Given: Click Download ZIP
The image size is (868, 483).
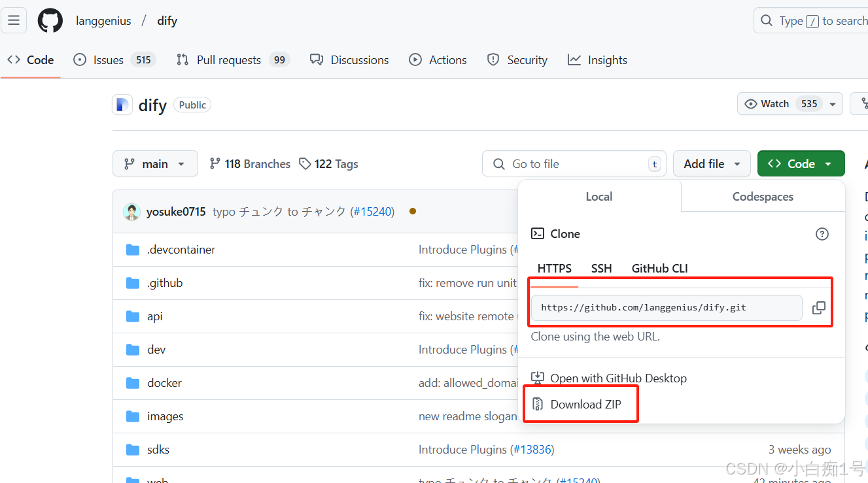Looking at the screenshot, I should 585,405.
